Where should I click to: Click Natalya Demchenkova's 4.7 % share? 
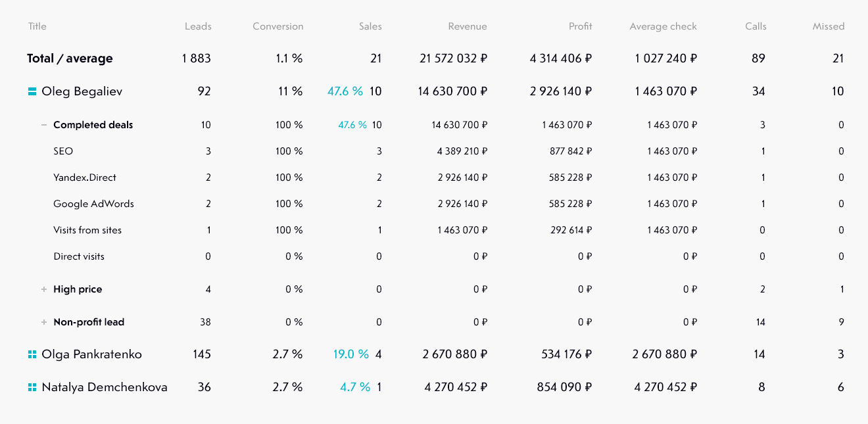[354, 387]
